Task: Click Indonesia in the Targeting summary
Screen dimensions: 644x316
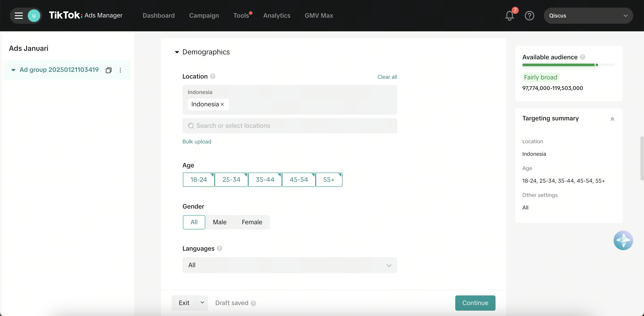Action: [x=534, y=154]
